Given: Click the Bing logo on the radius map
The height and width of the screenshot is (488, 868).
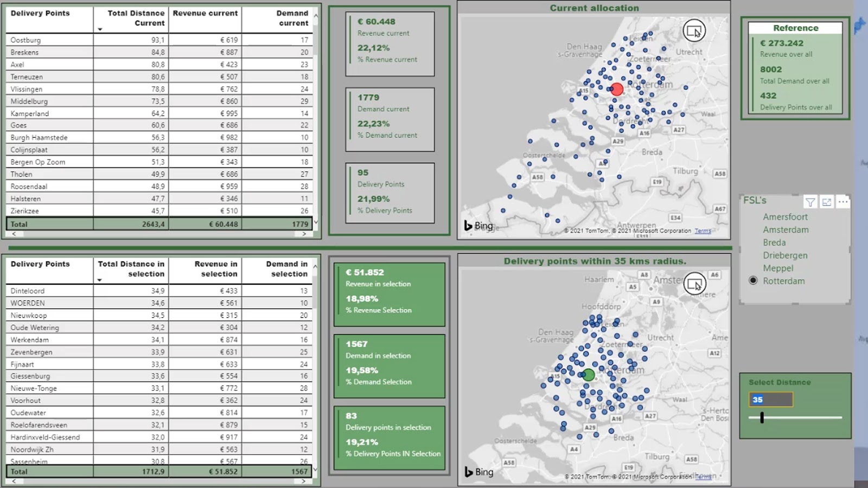Looking at the screenshot, I should (478, 472).
